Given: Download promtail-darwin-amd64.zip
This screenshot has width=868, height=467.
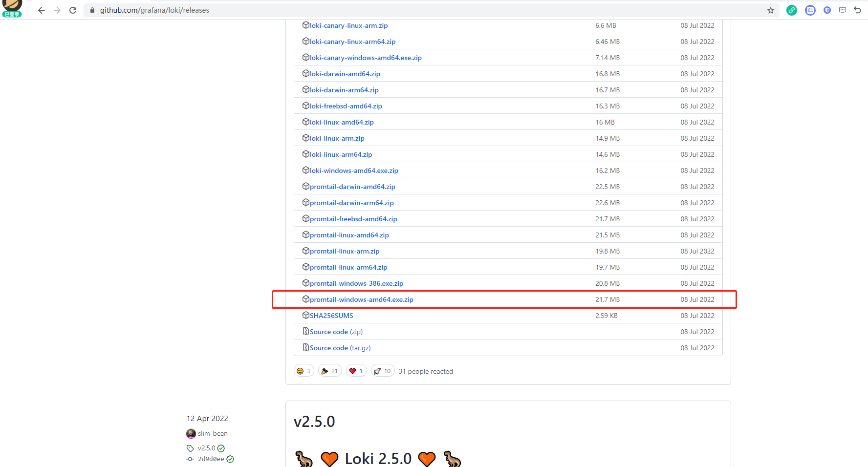Looking at the screenshot, I should [352, 187].
